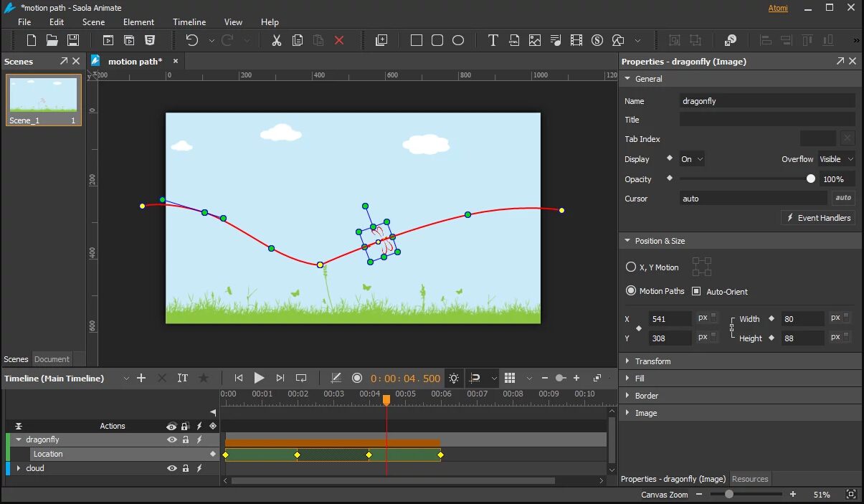Select the Ellipse drawing tool
The height and width of the screenshot is (504, 864).
point(458,40)
